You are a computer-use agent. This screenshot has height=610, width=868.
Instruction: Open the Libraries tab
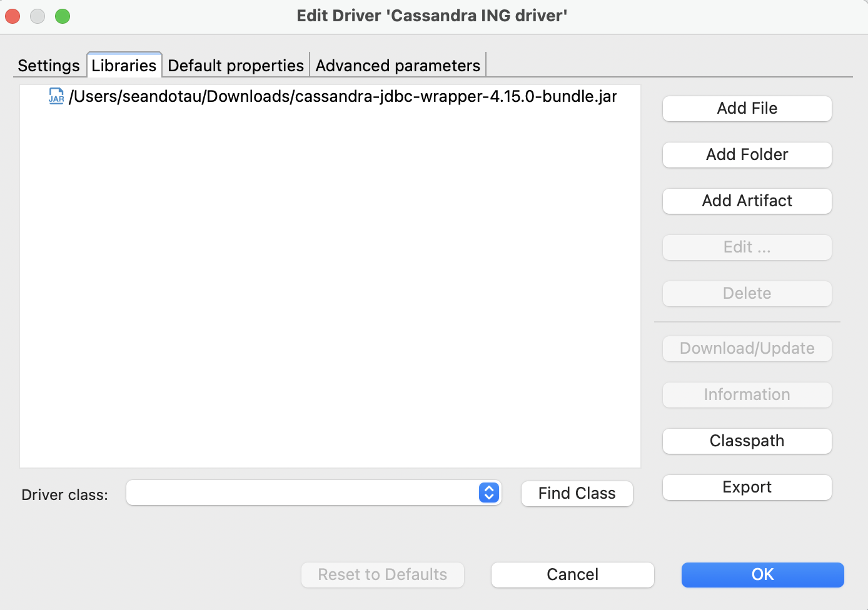point(124,66)
